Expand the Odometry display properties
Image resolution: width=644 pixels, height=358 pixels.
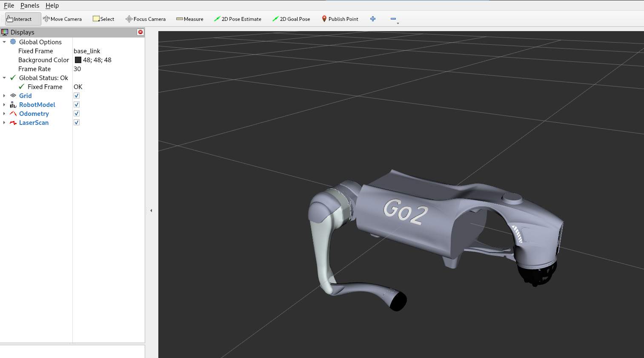(x=4, y=113)
